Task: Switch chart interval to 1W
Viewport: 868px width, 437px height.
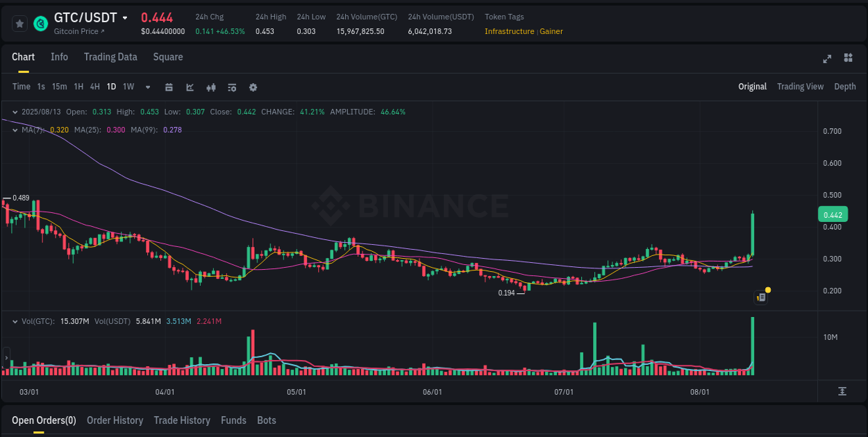Action: [x=128, y=87]
